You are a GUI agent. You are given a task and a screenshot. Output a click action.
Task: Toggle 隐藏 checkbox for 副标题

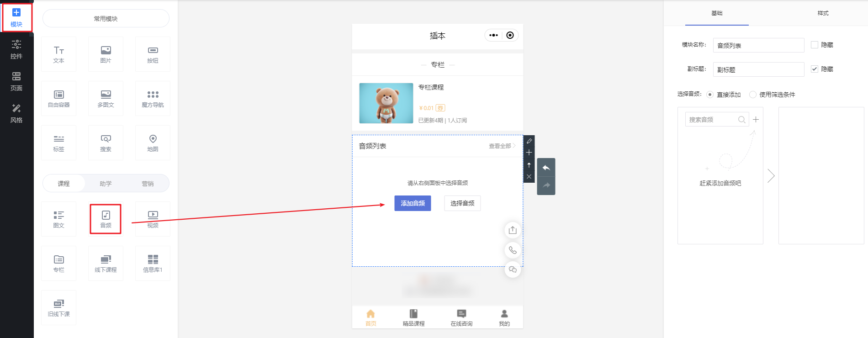[x=815, y=69]
